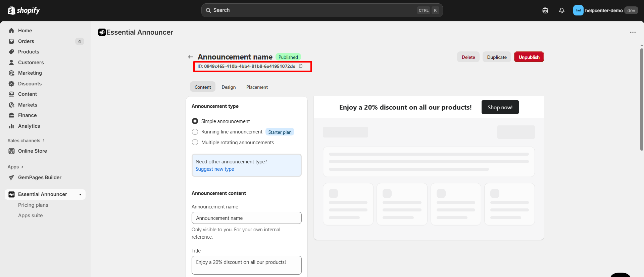Select Simple announcement radio option
Image resolution: width=644 pixels, height=277 pixels.
point(195,121)
